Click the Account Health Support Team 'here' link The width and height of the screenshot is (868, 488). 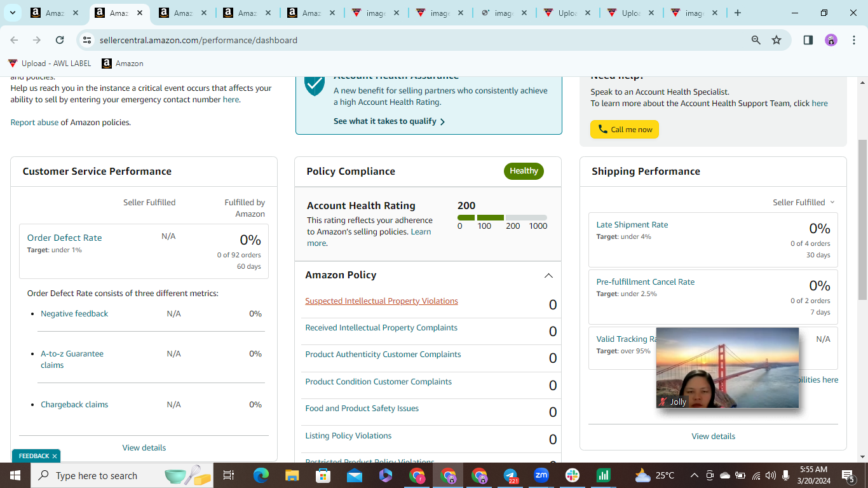(x=820, y=103)
